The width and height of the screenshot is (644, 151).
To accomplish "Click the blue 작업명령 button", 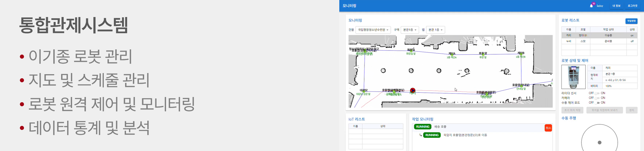I will (631, 21).
